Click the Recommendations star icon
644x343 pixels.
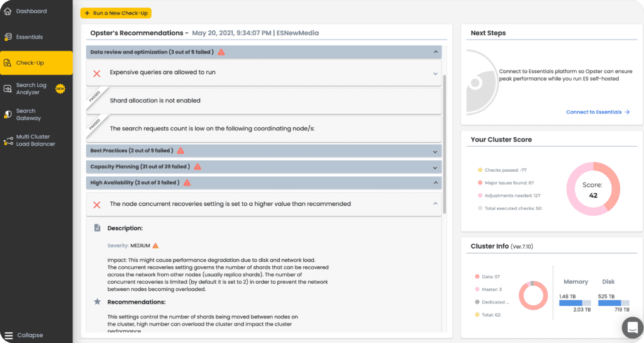97,301
